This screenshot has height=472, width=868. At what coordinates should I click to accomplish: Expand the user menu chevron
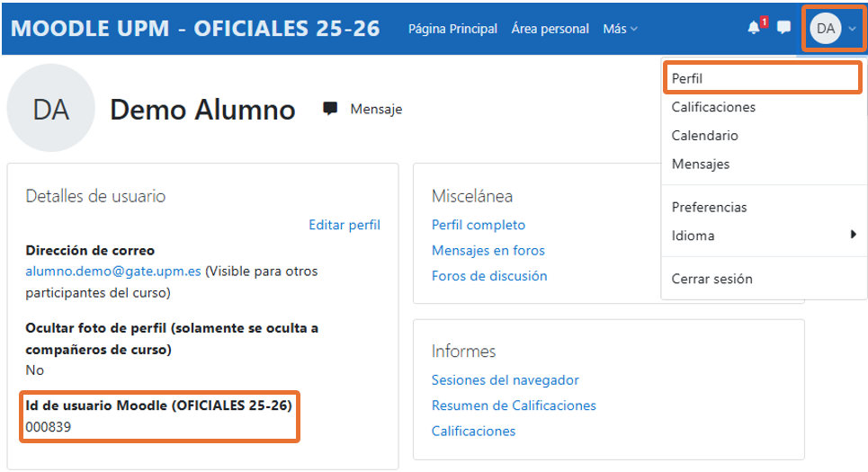853,29
